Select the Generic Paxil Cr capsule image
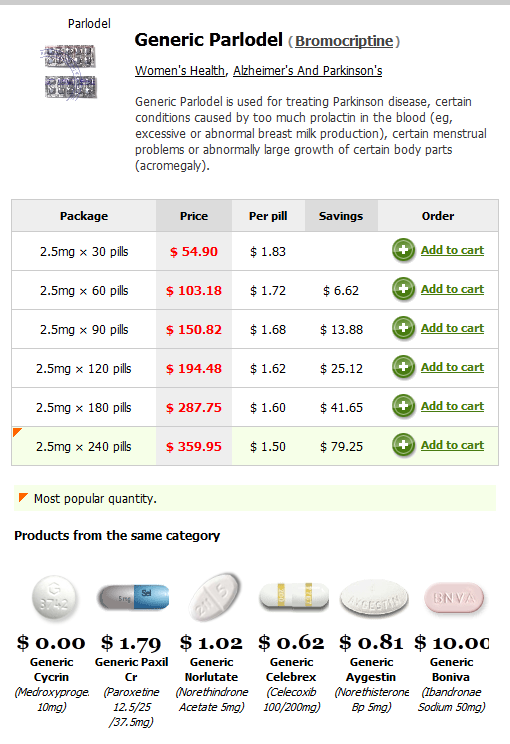 pyautogui.click(x=133, y=597)
